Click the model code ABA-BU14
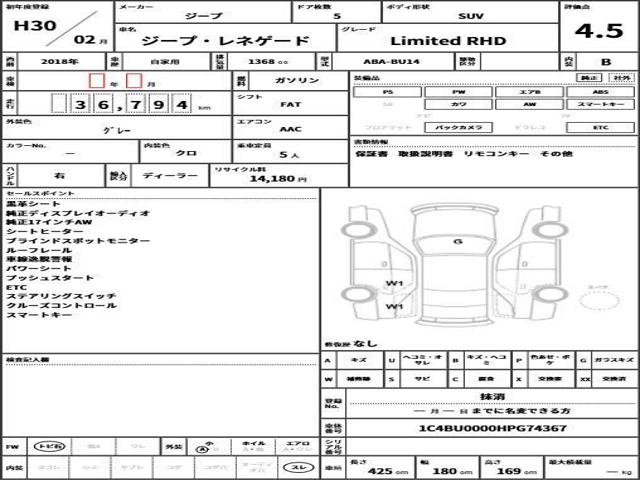 click(391, 62)
